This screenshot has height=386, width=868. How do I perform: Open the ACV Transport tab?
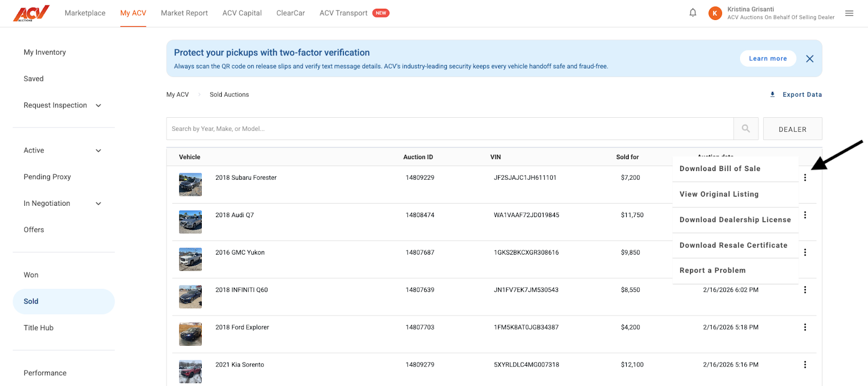click(343, 13)
